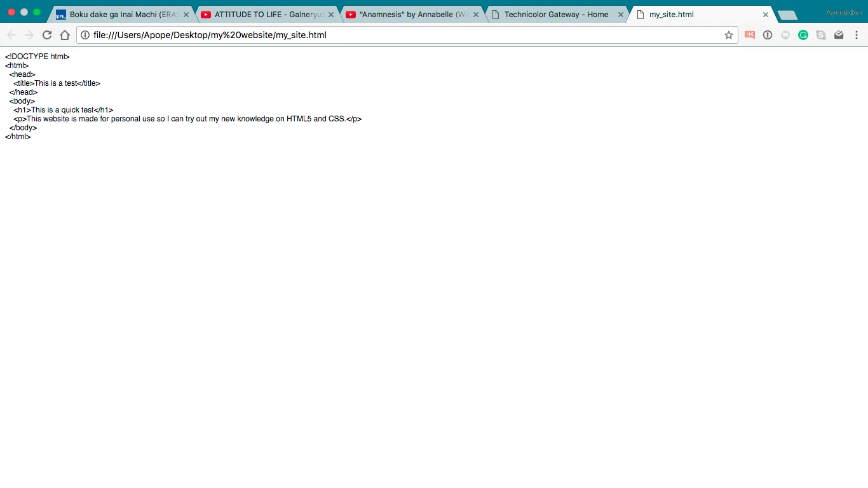The height and width of the screenshot is (488, 868).
Task: Close the my_site.html tab
Action: pos(766,15)
